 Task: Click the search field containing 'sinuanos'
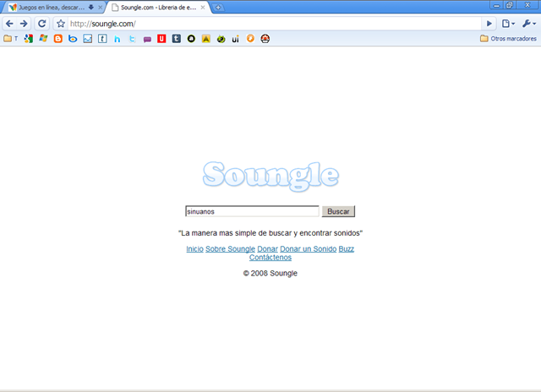coord(252,211)
